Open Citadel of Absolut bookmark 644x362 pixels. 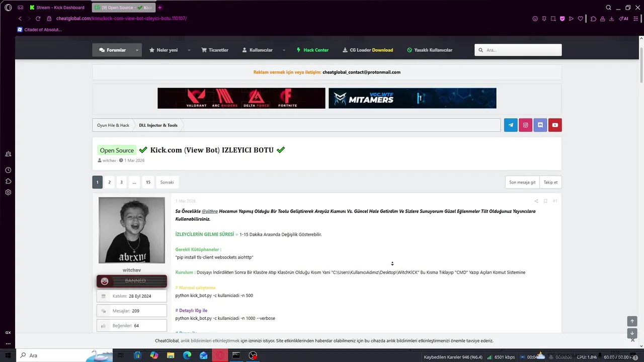point(39,30)
